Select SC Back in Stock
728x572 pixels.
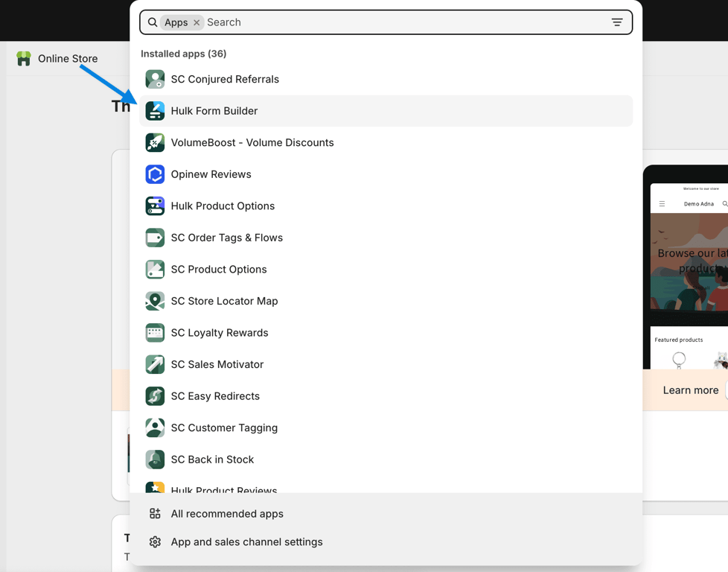386,459
